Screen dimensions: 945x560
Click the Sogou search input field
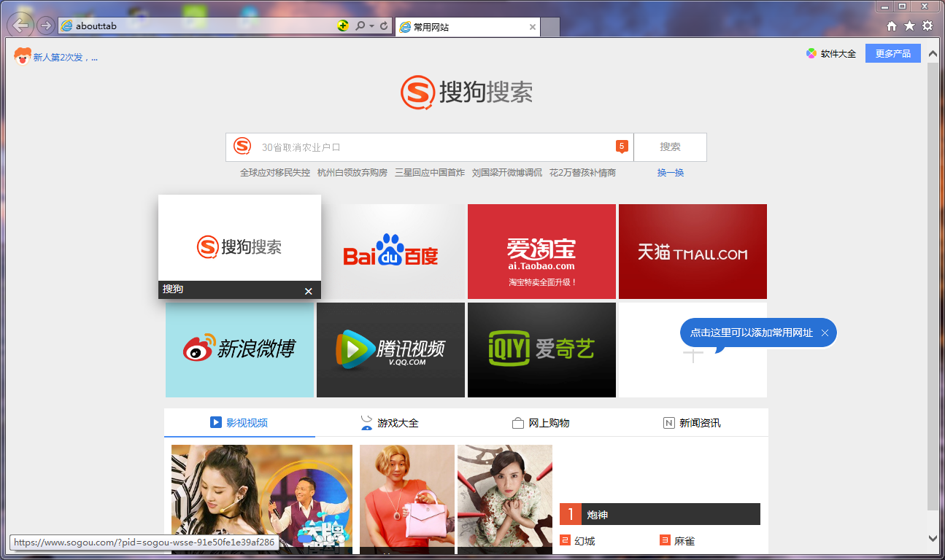(x=434, y=147)
